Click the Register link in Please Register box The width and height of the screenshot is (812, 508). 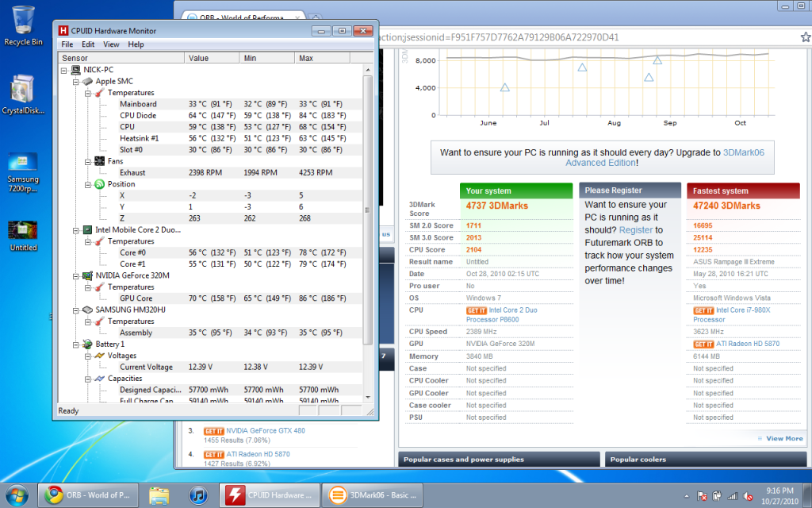click(x=635, y=229)
